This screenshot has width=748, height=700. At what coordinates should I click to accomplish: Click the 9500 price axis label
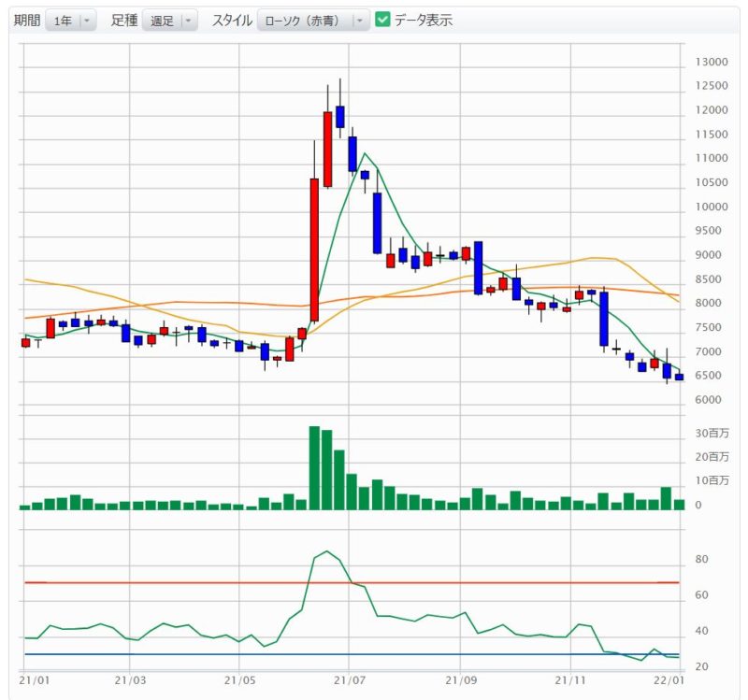pyautogui.click(x=709, y=231)
